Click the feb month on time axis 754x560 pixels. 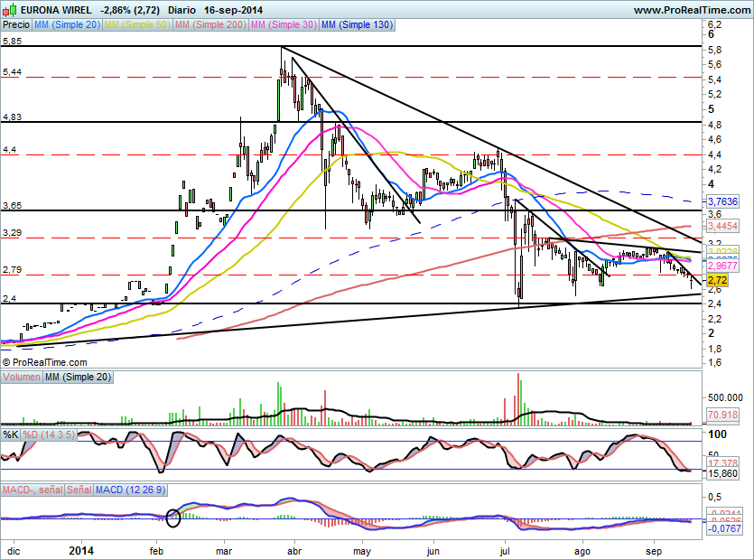click(156, 551)
